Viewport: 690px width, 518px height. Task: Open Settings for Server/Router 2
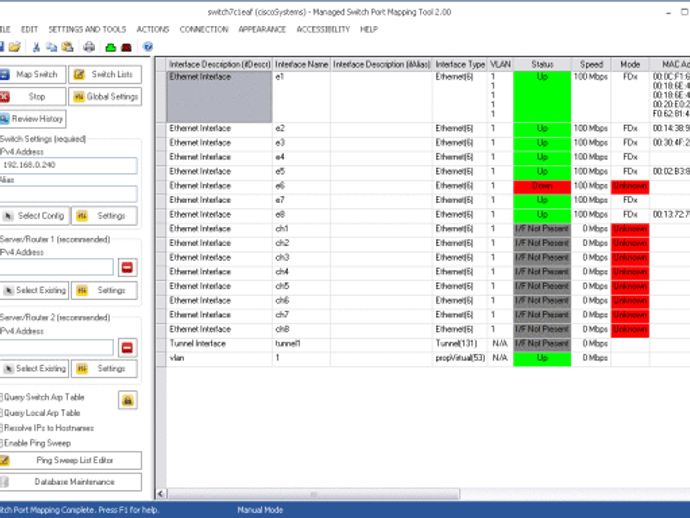click(x=104, y=368)
